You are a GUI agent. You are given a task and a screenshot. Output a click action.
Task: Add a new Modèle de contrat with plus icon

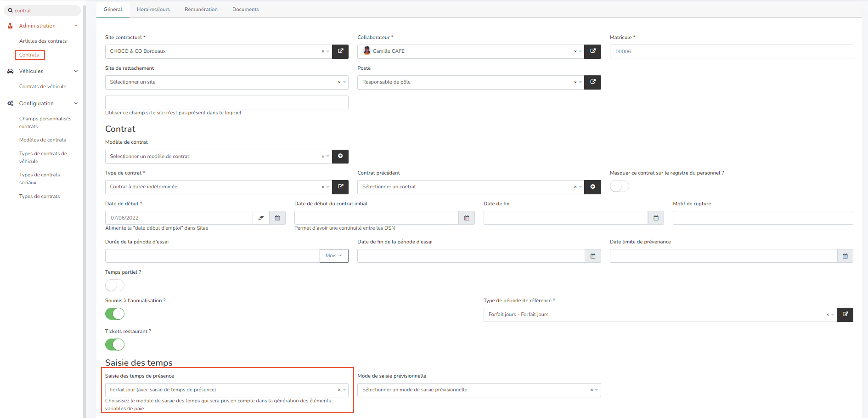point(340,156)
